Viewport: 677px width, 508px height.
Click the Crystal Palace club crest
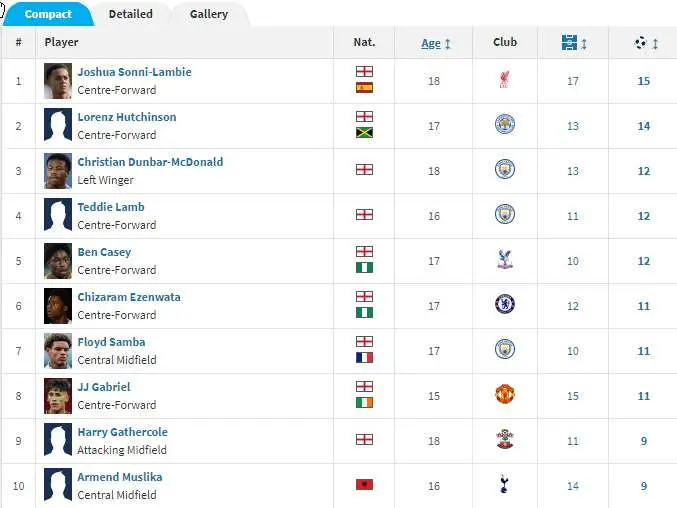tap(505, 260)
